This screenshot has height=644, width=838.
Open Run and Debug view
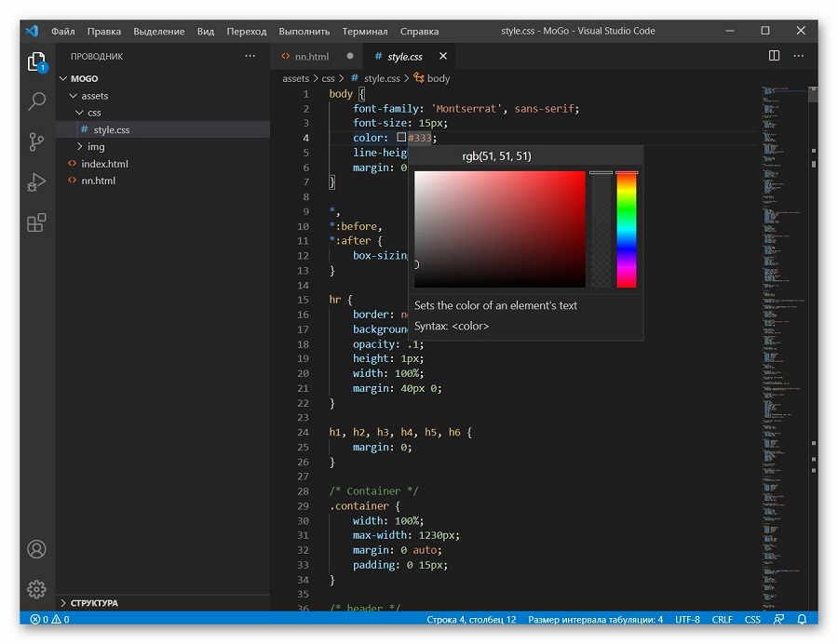pyautogui.click(x=36, y=182)
